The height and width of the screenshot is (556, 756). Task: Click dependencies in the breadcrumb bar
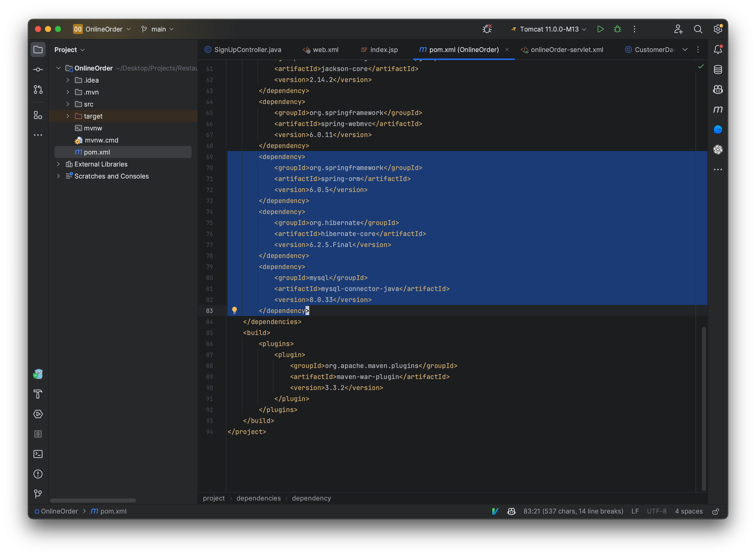[x=258, y=498]
